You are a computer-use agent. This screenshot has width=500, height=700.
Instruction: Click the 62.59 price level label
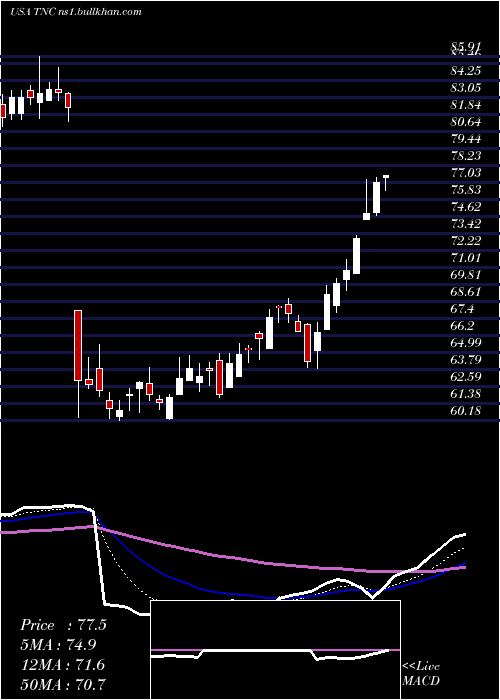466,376
